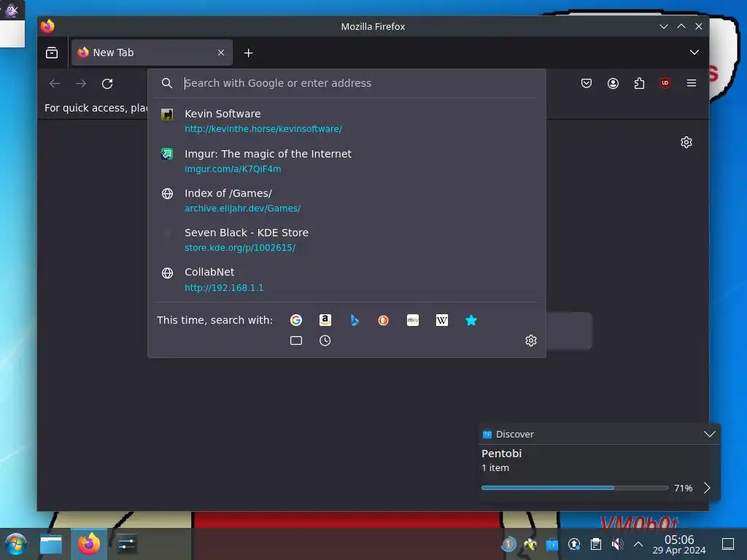Close the New Tab tab
The width and height of the screenshot is (747, 560).
coord(220,52)
